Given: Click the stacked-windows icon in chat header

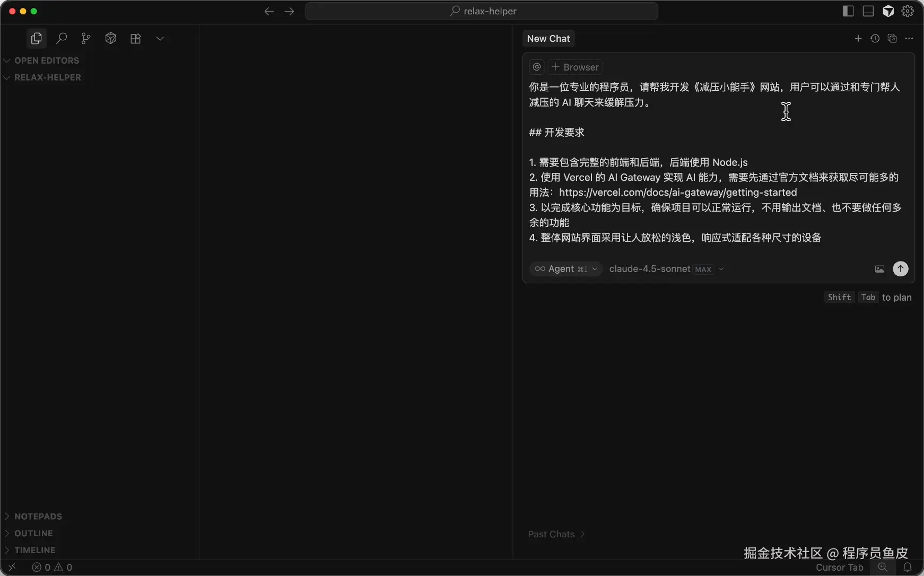Looking at the screenshot, I should 892,39.
